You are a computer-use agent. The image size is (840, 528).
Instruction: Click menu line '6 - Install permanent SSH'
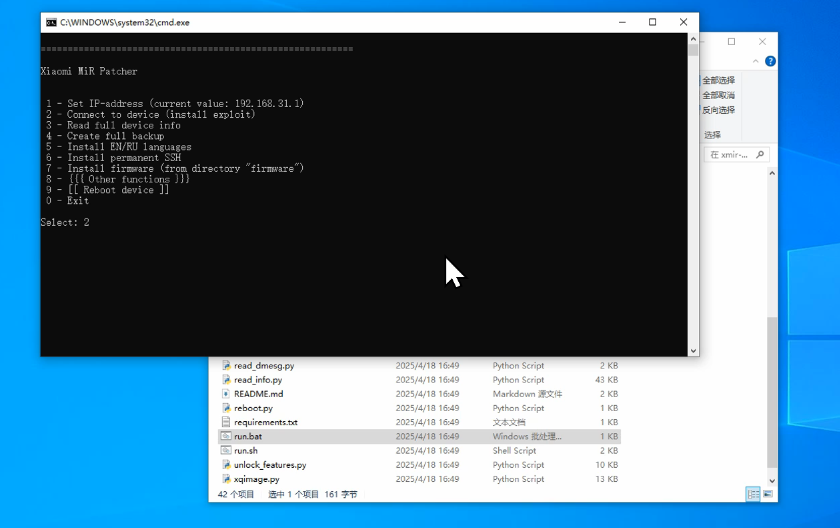(113, 157)
